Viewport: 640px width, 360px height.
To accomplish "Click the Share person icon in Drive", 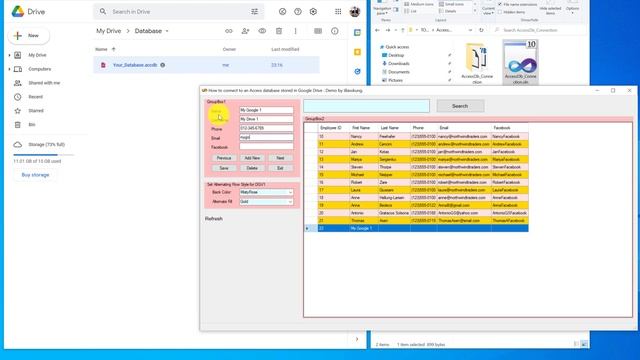I will click(245, 31).
